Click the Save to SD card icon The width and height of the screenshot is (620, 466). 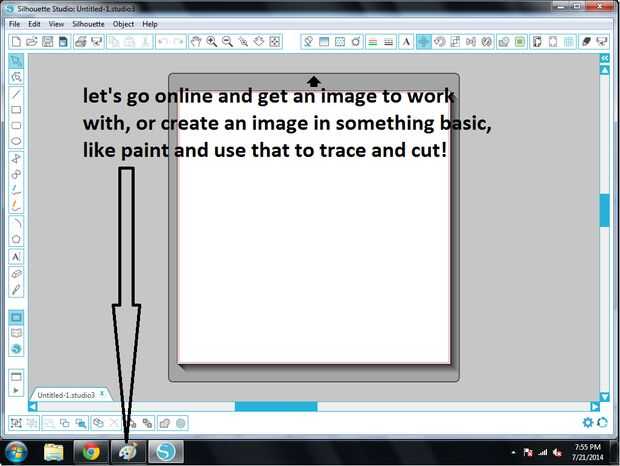point(63,42)
